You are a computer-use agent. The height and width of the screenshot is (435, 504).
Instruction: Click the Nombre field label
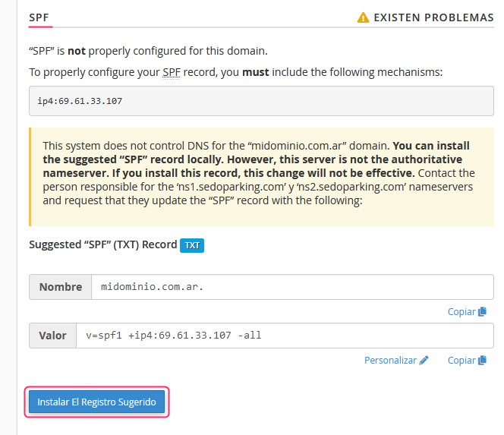click(61, 287)
